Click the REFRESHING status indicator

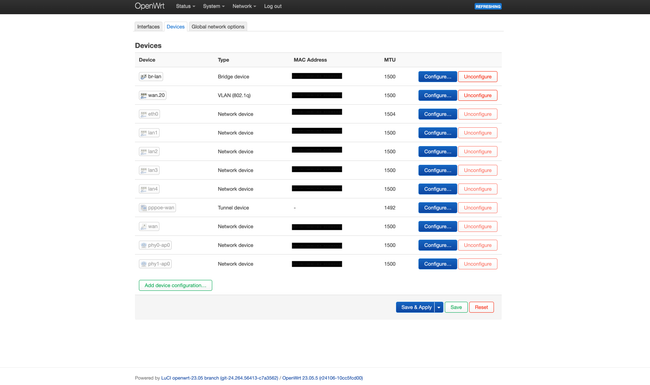tap(488, 6)
